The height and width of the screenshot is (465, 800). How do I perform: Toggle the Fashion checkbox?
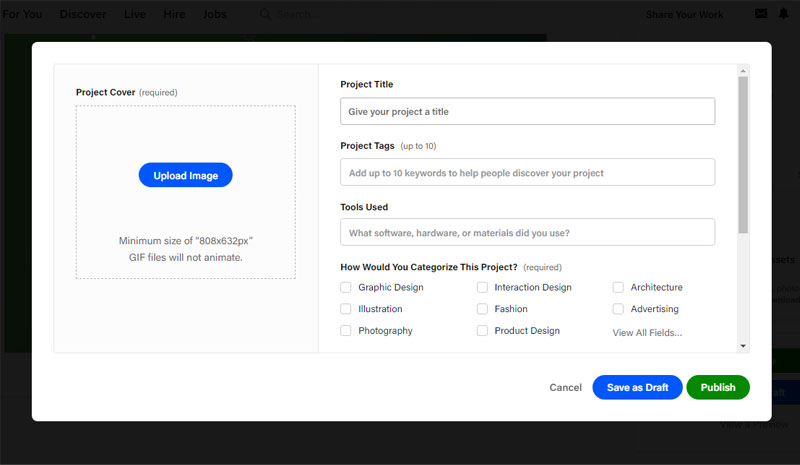(x=482, y=309)
